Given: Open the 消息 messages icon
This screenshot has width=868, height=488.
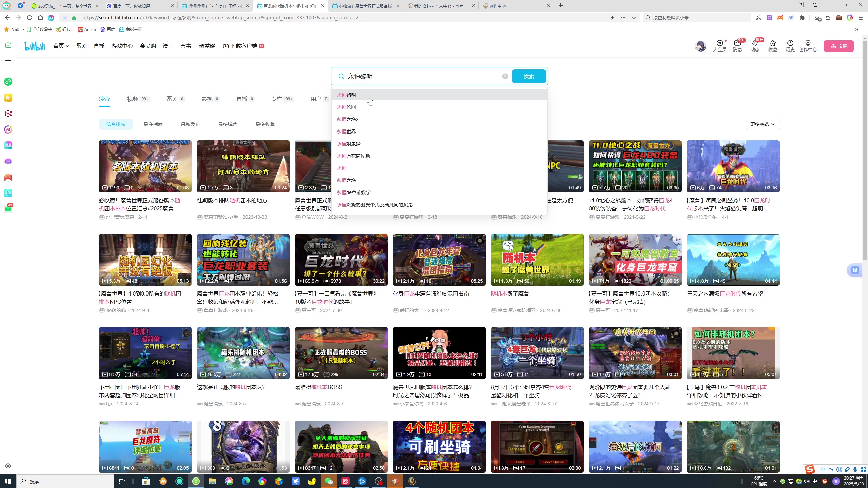Looking at the screenshot, I should 737,46.
